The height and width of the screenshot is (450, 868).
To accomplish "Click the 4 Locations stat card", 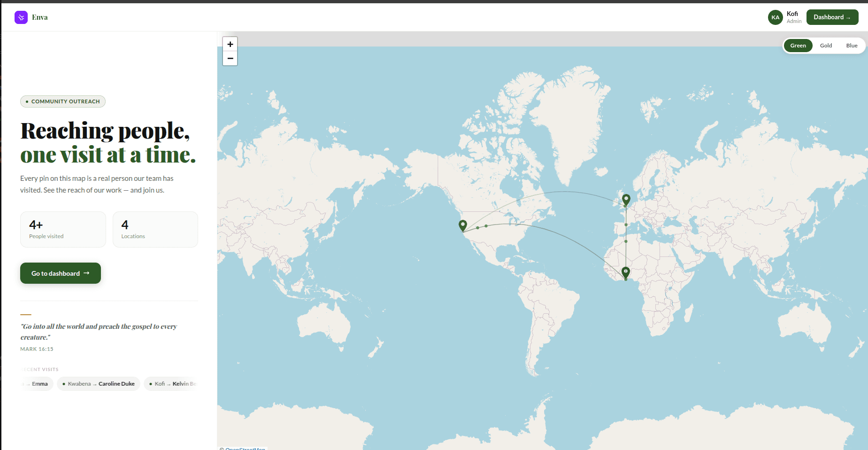I will (x=155, y=229).
